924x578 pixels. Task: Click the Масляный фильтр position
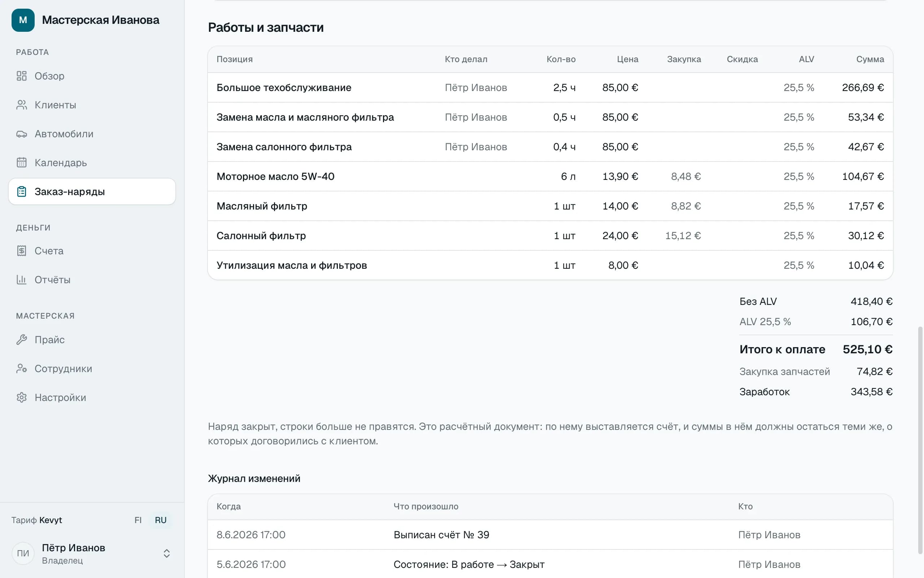click(x=262, y=206)
